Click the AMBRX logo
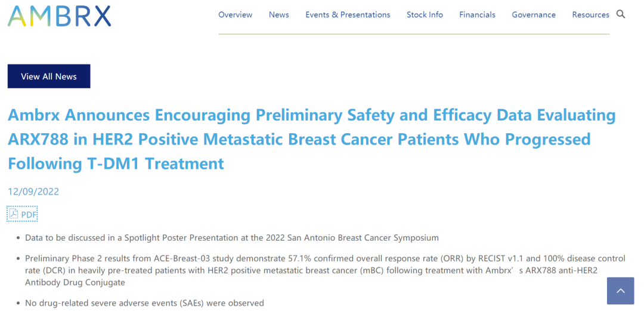This screenshot has height=311, width=644. coord(59,16)
